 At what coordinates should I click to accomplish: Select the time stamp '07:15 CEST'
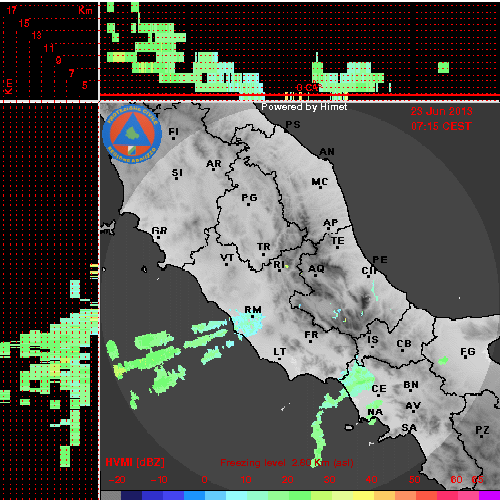pos(441,126)
